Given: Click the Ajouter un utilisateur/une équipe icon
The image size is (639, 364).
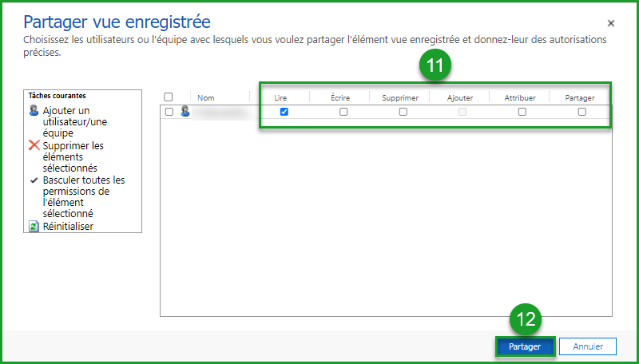Looking at the screenshot, I should pyautogui.click(x=34, y=111).
